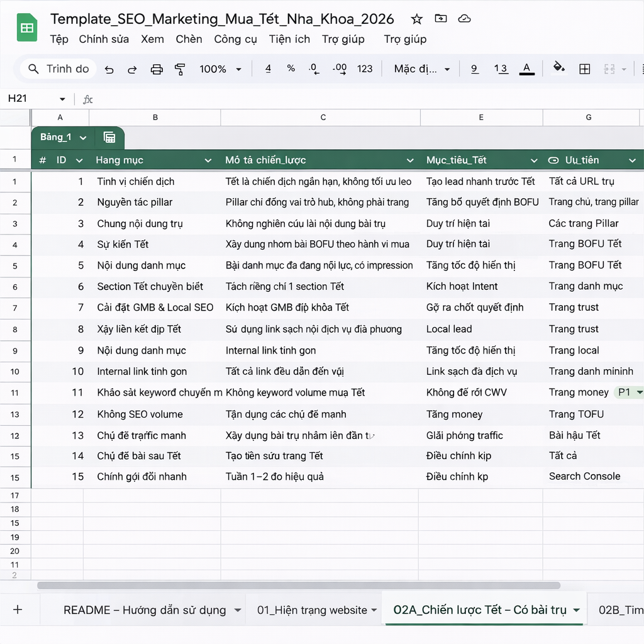
Task: Print the spreadsheet
Action: click(157, 69)
